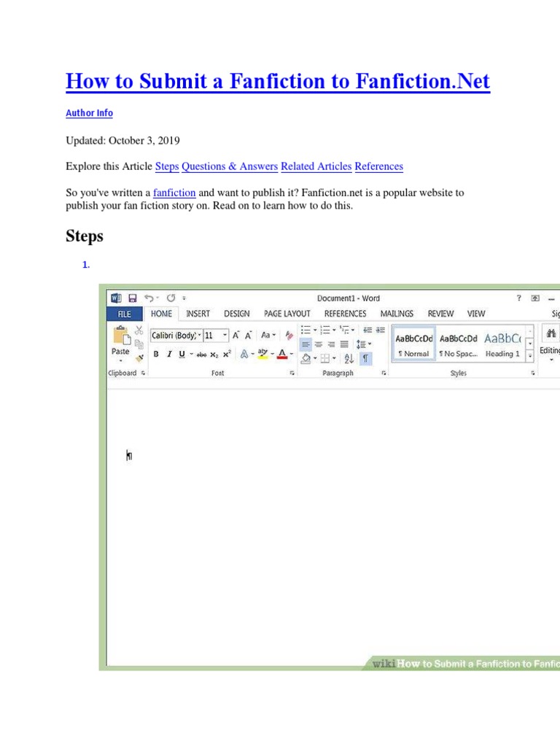Open the article title link
The image size is (560, 747).
(278, 81)
